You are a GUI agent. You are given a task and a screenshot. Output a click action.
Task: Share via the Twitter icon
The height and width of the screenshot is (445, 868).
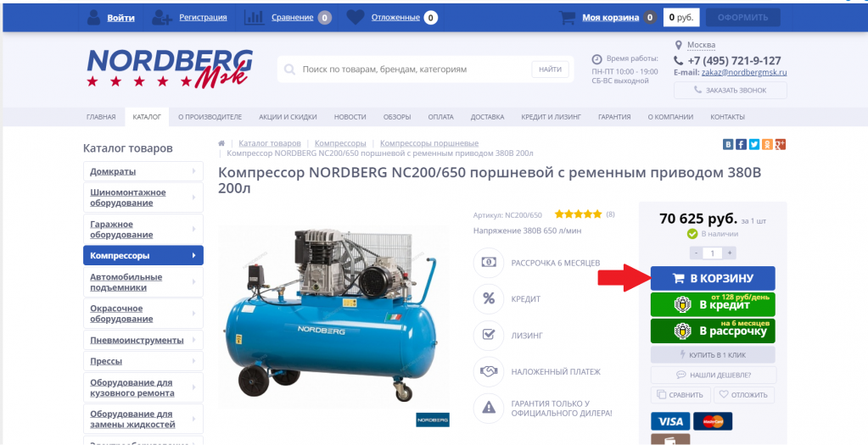[x=754, y=144]
